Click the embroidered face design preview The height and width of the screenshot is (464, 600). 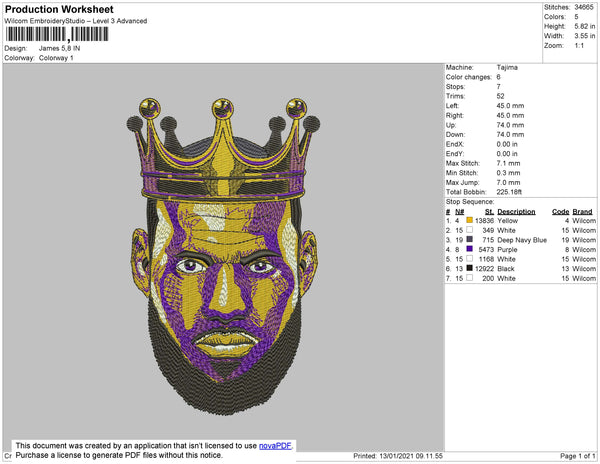224,256
